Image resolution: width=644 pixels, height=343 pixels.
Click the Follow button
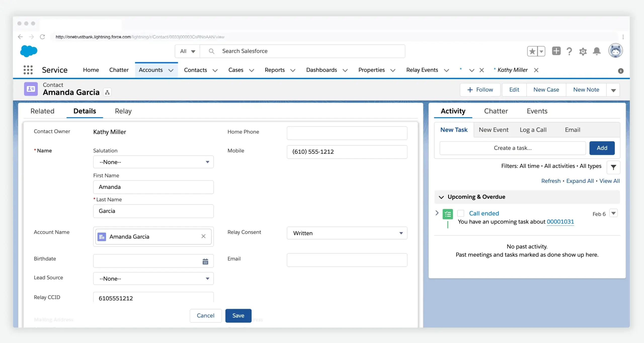(x=480, y=90)
